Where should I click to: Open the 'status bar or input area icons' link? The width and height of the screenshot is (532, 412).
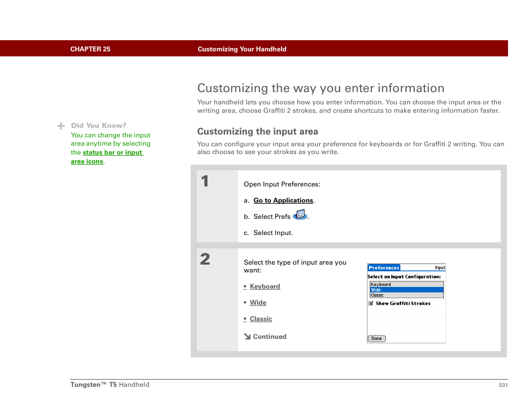tap(107, 157)
